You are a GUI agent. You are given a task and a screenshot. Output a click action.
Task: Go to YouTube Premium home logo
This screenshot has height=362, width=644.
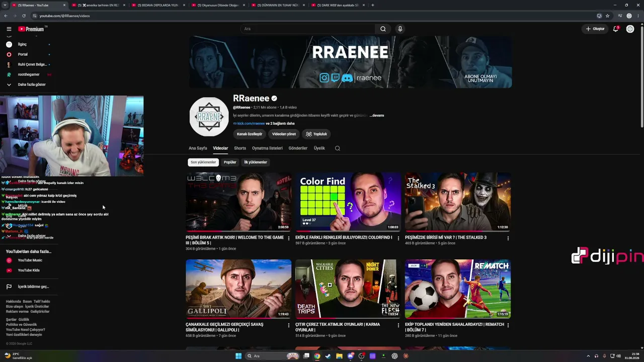click(x=32, y=29)
